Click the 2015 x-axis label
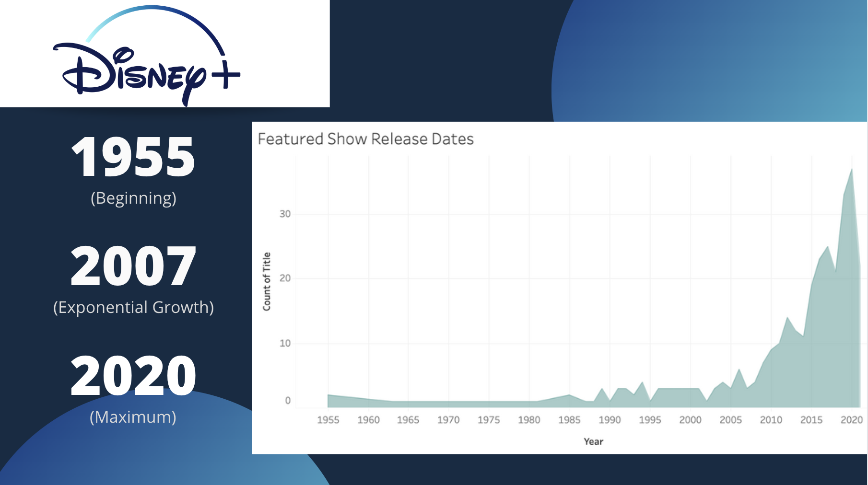Image resolution: width=868 pixels, height=485 pixels. coord(811,420)
